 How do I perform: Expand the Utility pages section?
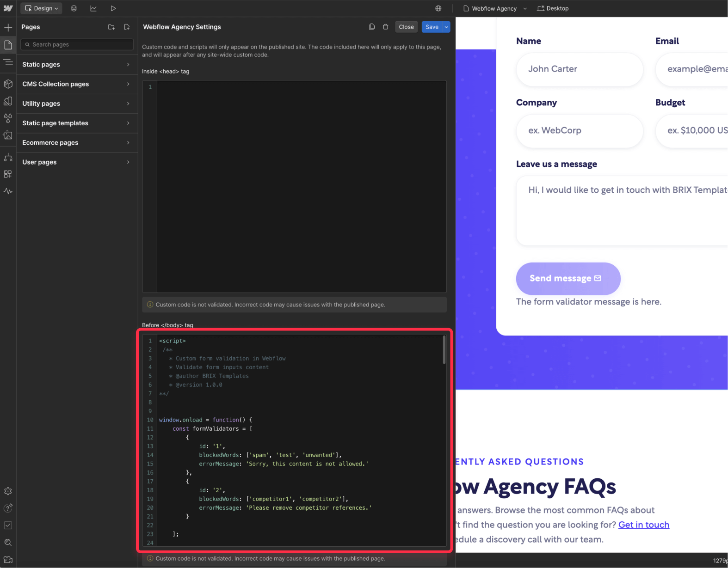tap(77, 104)
